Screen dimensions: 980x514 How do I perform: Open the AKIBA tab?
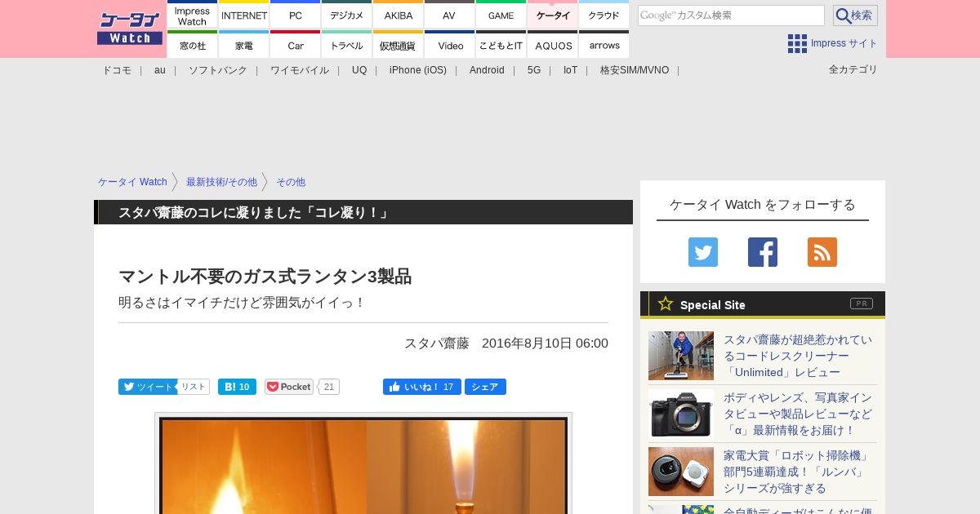[398, 15]
